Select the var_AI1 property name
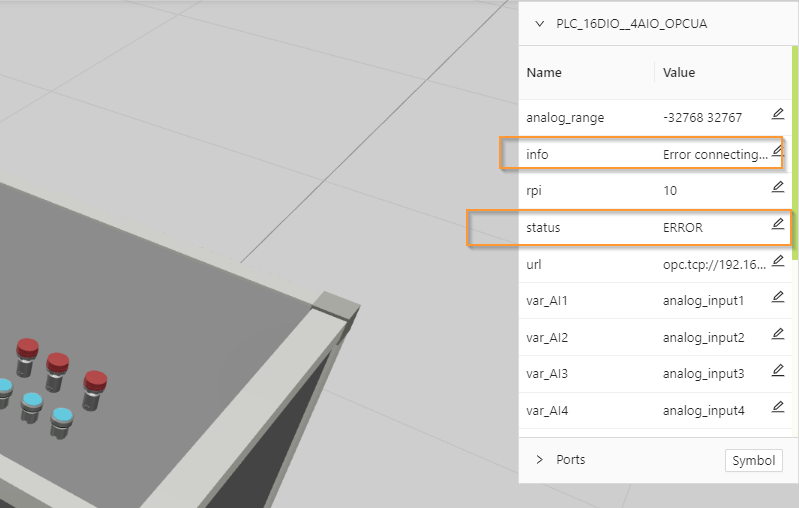The width and height of the screenshot is (799, 508). 547,301
